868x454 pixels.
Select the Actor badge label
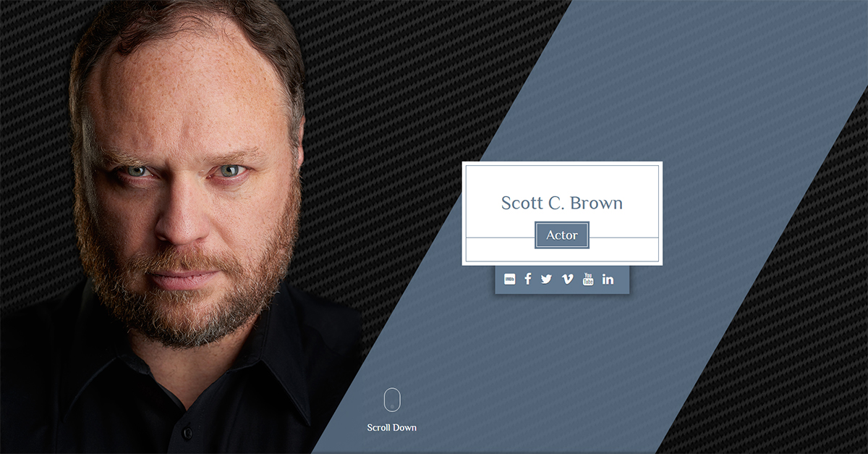coord(562,235)
